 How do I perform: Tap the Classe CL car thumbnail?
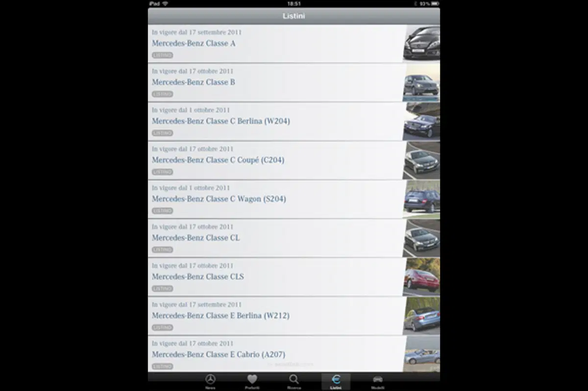point(421,238)
